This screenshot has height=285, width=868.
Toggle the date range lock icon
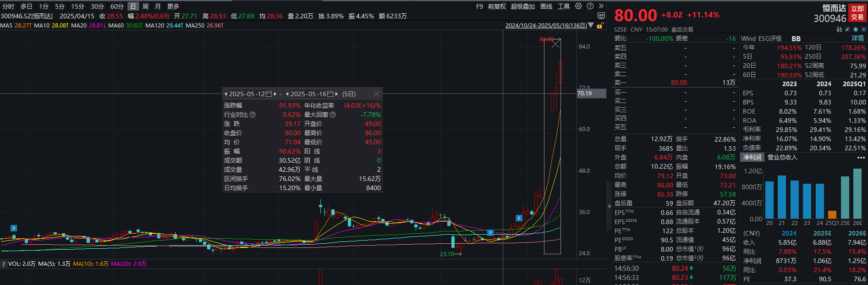599,26
